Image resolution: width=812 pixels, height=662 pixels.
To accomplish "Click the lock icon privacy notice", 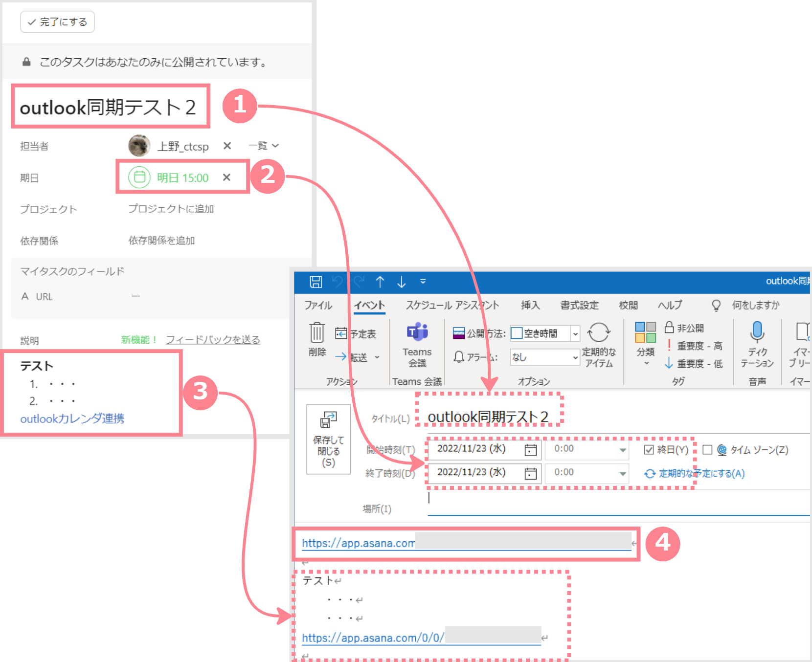I will point(26,62).
